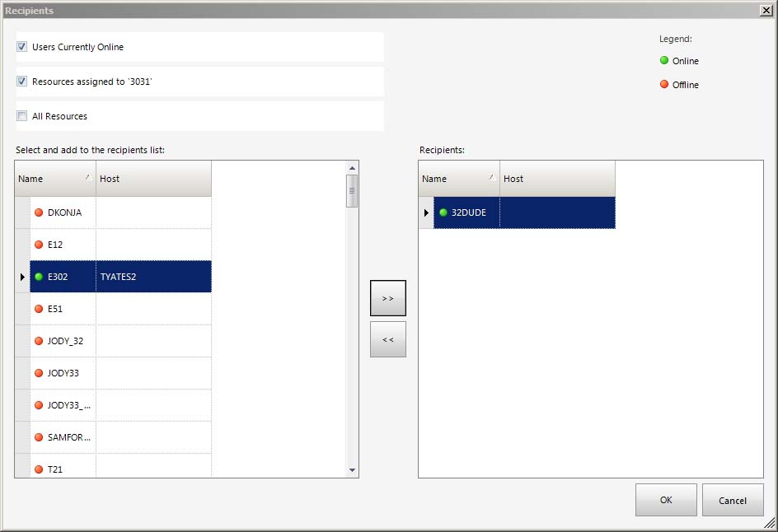Click the window resize grip icon

(770, 523)
